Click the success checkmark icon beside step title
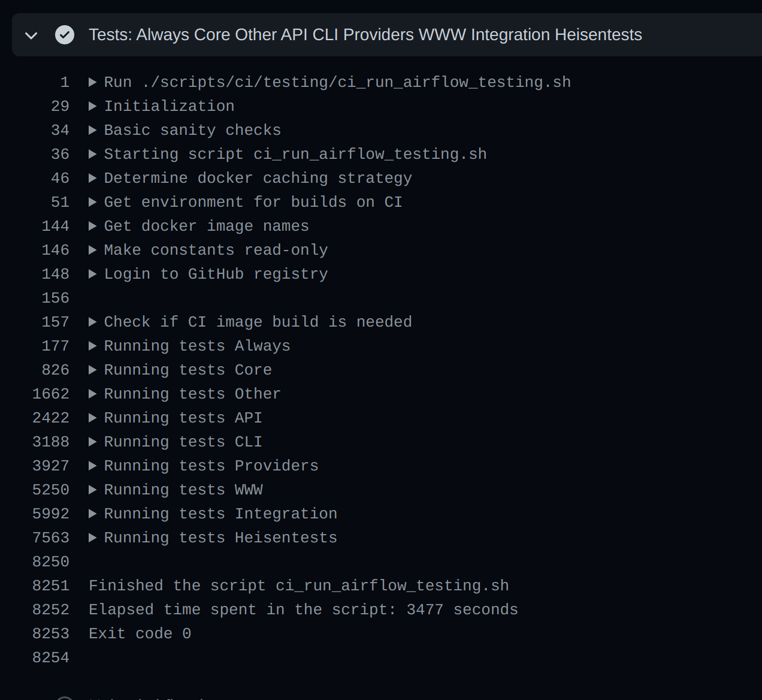762x700 pixels. click(x=65, y=35)
